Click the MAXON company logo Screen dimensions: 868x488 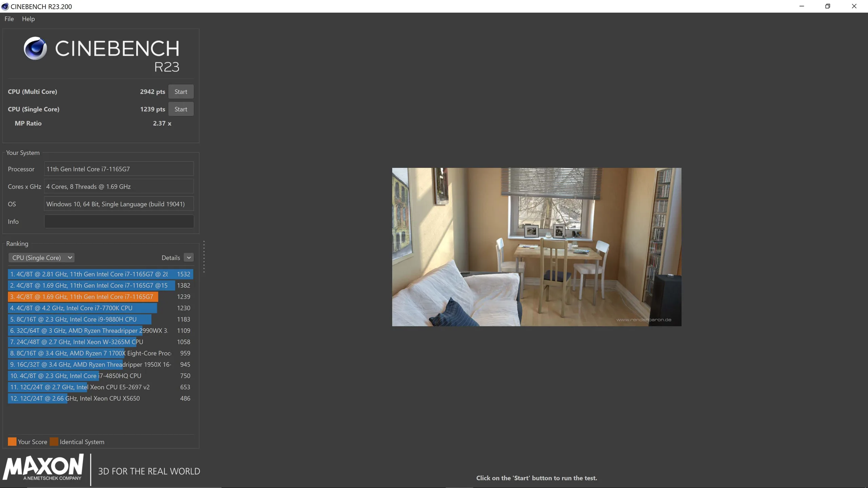[x=43, y=468]
